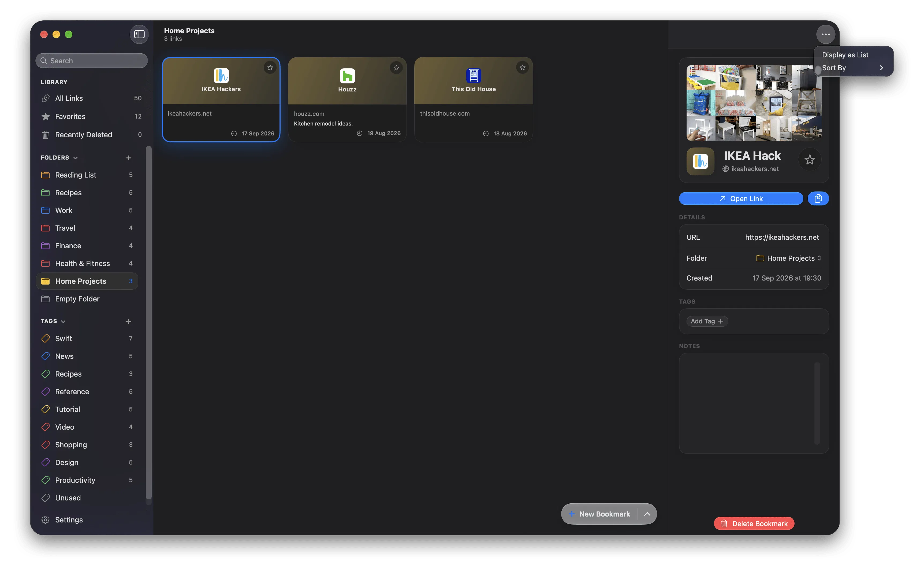Select the IKEA Hackers bookmark card
The width and height of the screenshot is (924, 575).
(x=221, y=100)
